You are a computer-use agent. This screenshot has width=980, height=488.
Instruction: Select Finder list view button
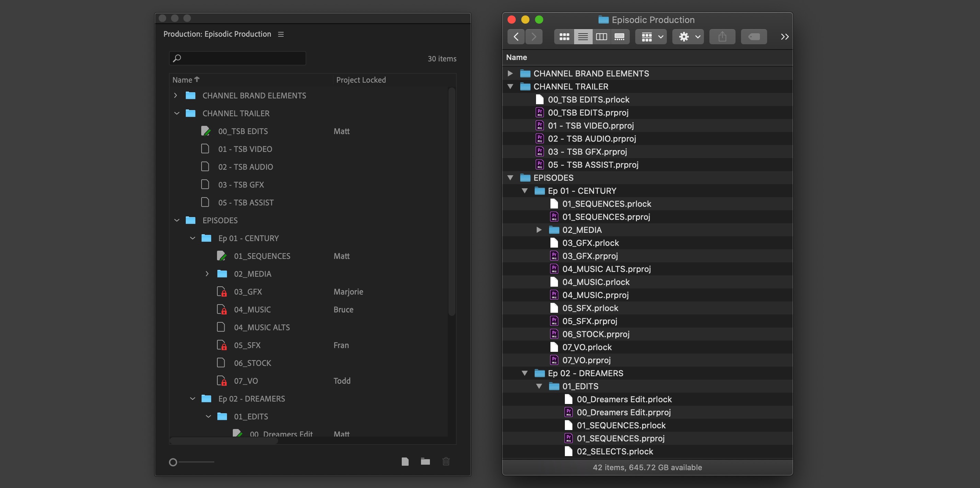point(583,37)
